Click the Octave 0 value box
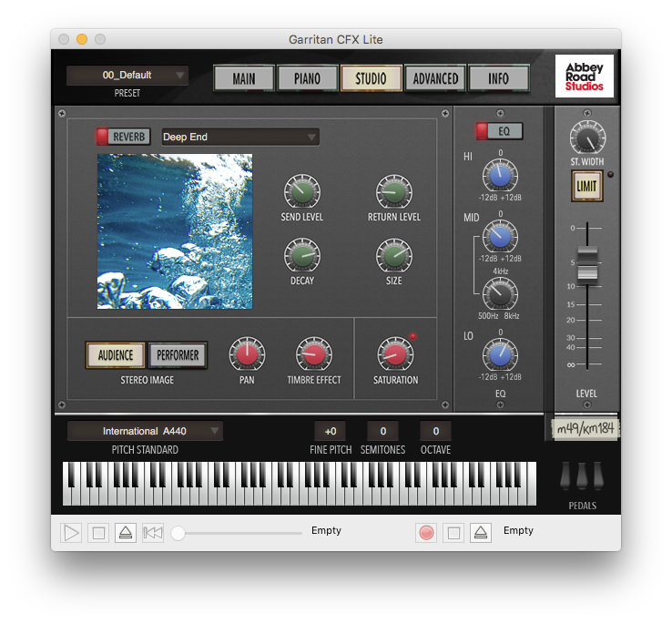The height and width of the screenshot is (624, 672). point(435,431)
